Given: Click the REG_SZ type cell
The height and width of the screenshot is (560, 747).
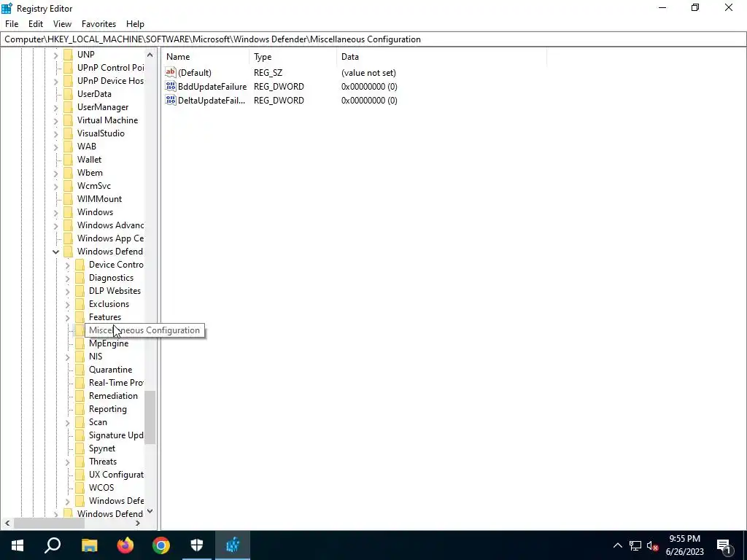Looking at the screenshot, I should 268,73.
